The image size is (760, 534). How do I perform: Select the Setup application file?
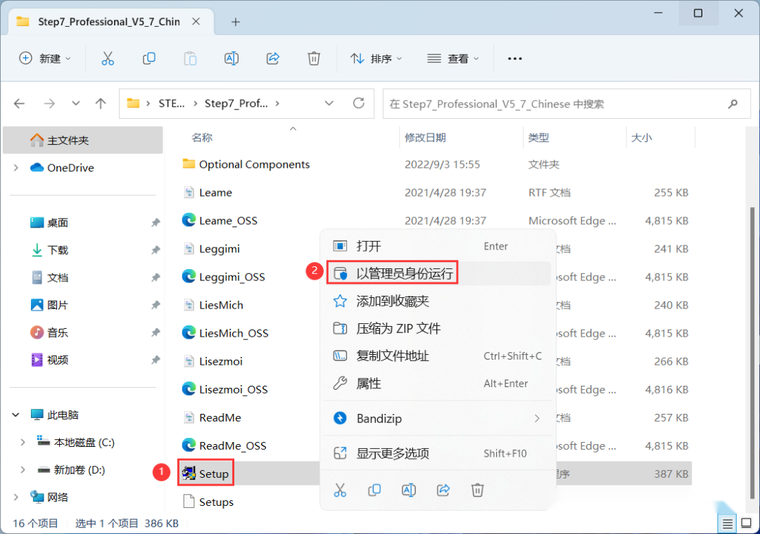[214, 473]
